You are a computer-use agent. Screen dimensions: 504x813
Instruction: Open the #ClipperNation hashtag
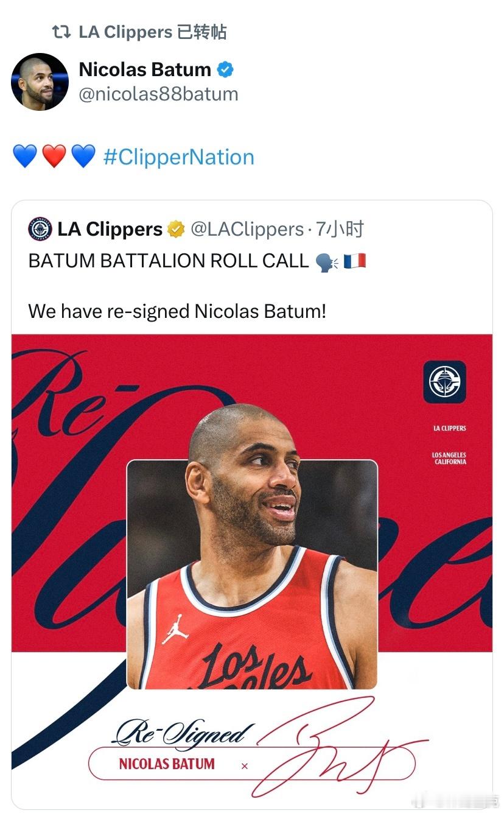179,157
